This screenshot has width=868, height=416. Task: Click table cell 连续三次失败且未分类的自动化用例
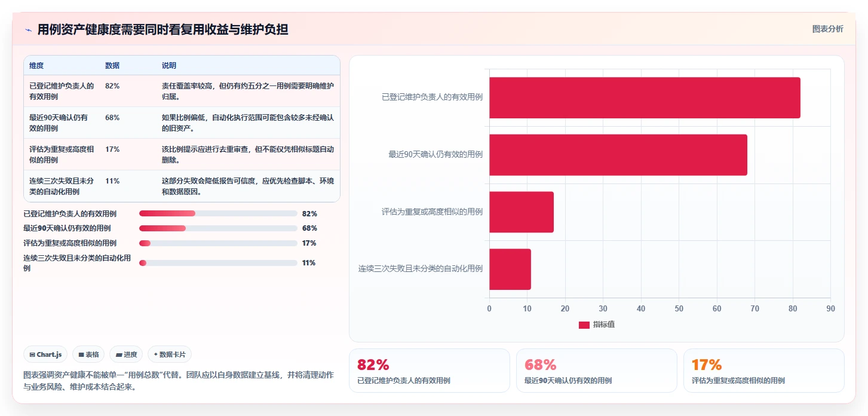point(62,186)
